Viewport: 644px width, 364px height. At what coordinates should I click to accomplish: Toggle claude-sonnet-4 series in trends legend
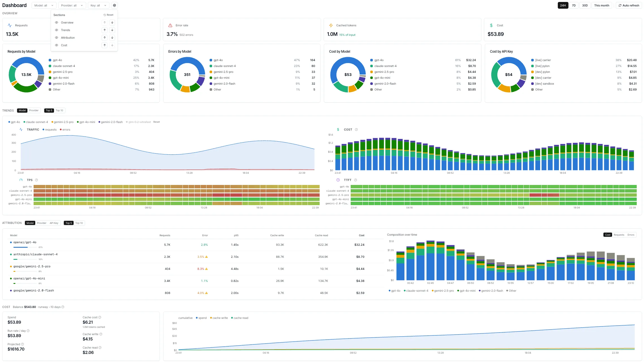(x=36, y=122)
